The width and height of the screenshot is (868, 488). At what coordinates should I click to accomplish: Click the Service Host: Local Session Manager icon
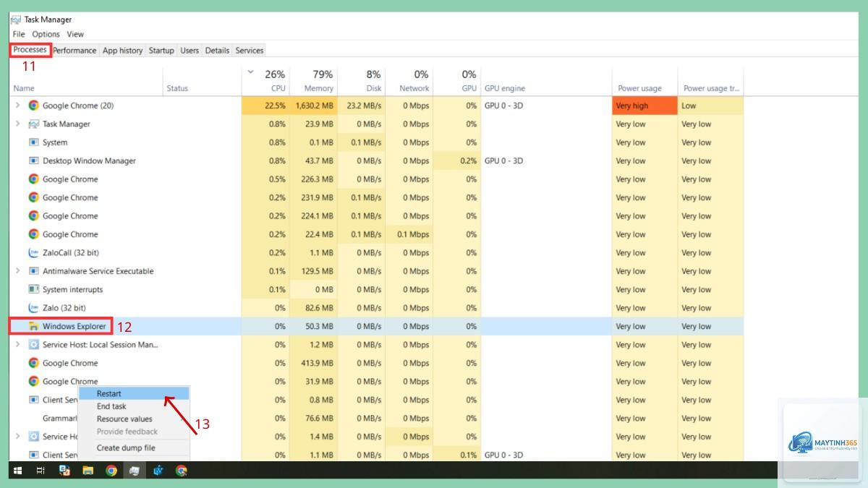point(33,345)
